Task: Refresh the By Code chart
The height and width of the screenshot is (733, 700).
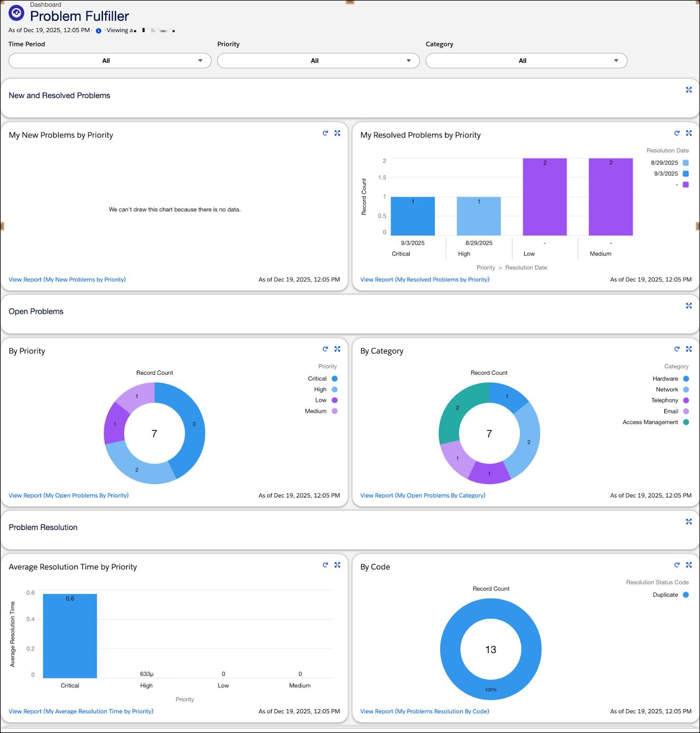Action: (677, 564)
